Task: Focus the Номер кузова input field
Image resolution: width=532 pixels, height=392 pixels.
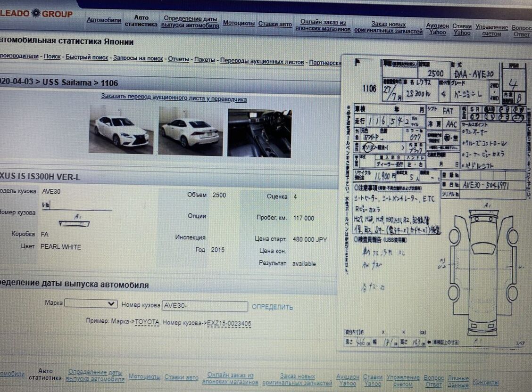Action: (x=205, y=306)
